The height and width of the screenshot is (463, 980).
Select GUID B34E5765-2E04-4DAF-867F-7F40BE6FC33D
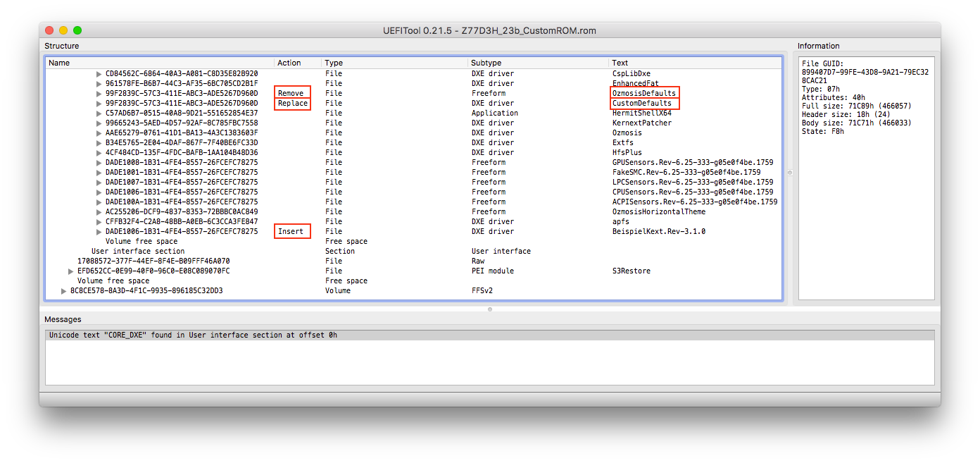click(182, 142)
